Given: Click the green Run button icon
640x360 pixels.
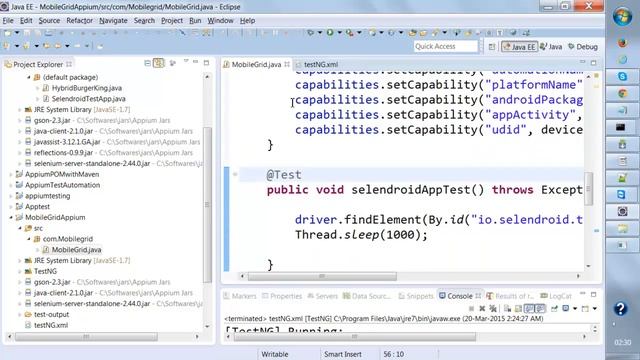Looking at the screenshot, I should (330, 33).
